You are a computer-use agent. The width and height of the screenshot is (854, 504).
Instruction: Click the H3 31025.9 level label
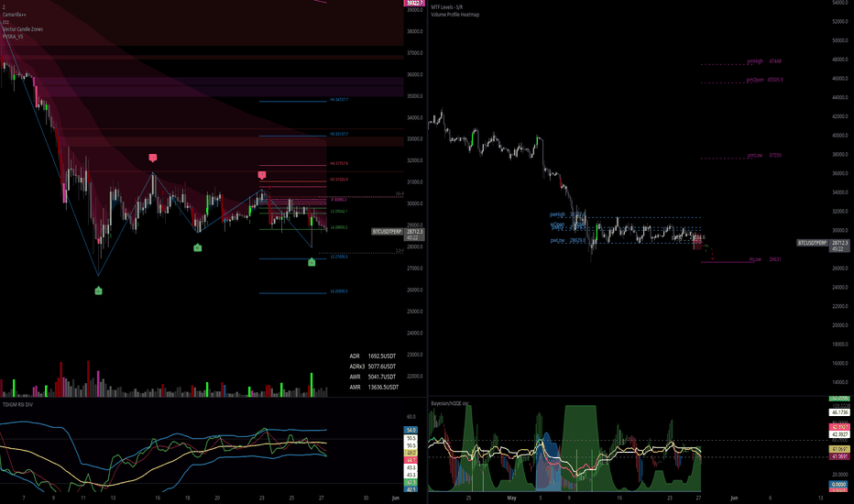tap(339, 180)
